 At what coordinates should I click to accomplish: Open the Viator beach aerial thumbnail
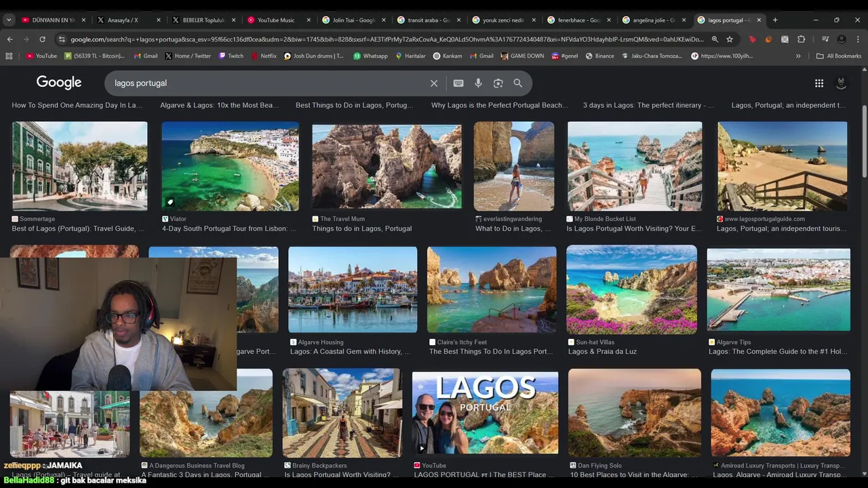230,166
